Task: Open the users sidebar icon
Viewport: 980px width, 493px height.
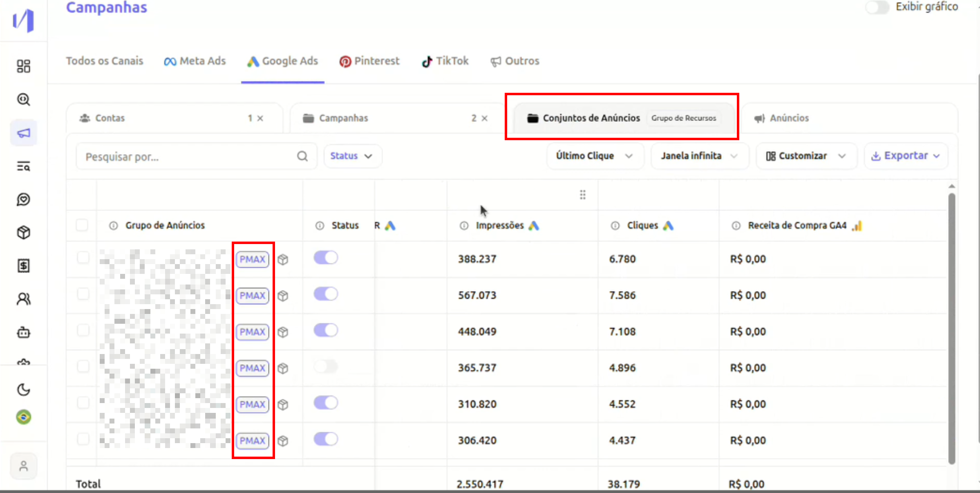Action: point(23,299)
